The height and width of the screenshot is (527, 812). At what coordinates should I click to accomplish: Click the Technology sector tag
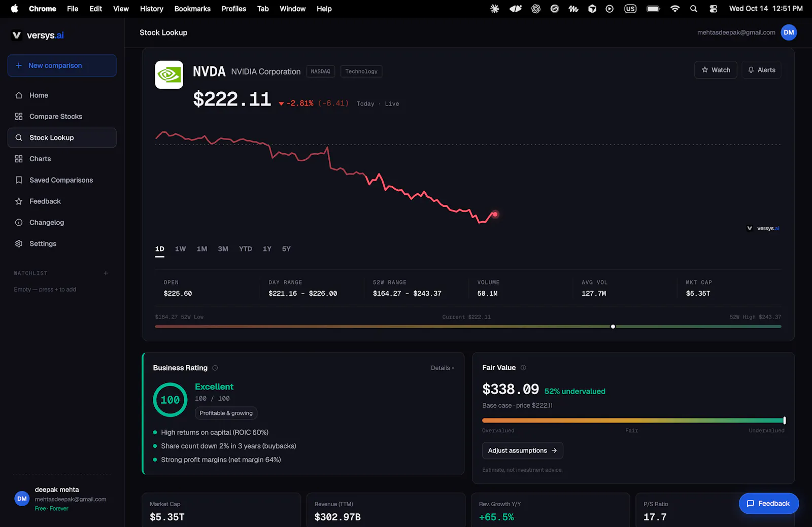pos(361,72)
